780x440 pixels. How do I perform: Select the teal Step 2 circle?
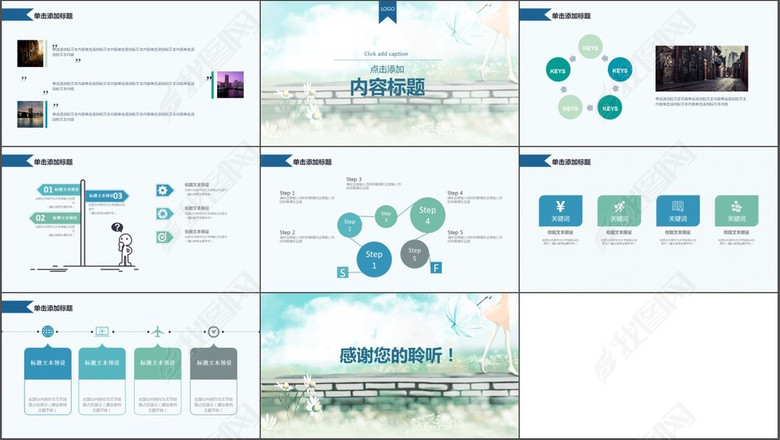(x=350, y=225)
